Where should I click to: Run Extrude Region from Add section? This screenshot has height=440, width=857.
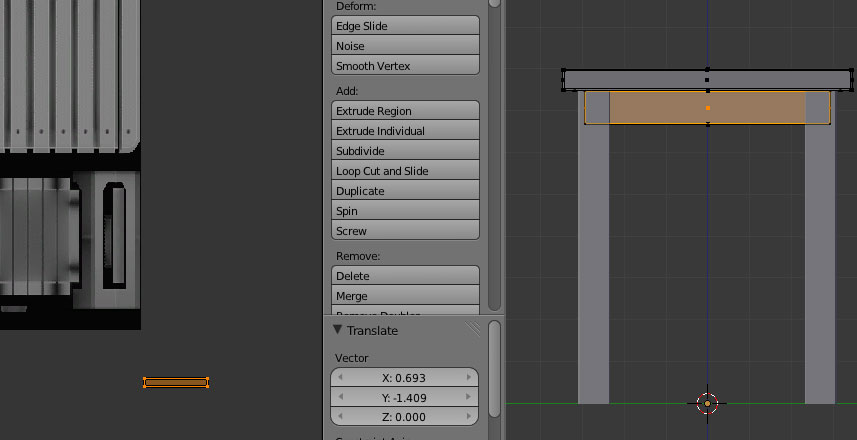[404, 111]
